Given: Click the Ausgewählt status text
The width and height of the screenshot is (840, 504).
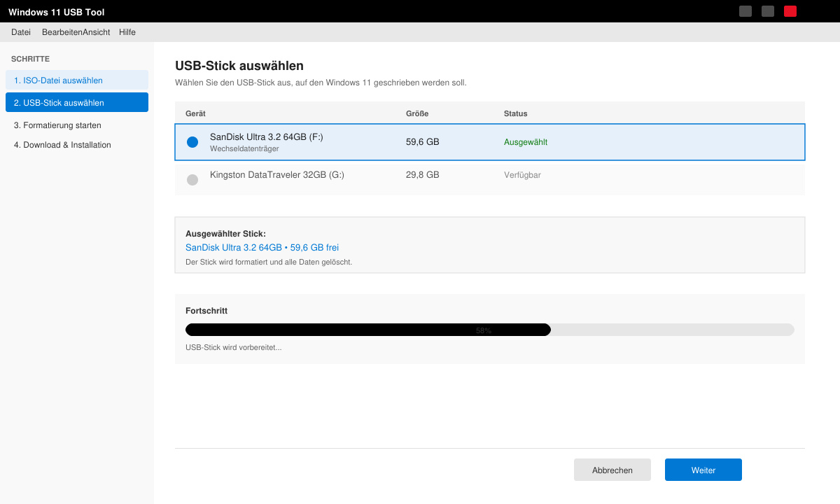Looking at the screenshot, I should [526, 142].
